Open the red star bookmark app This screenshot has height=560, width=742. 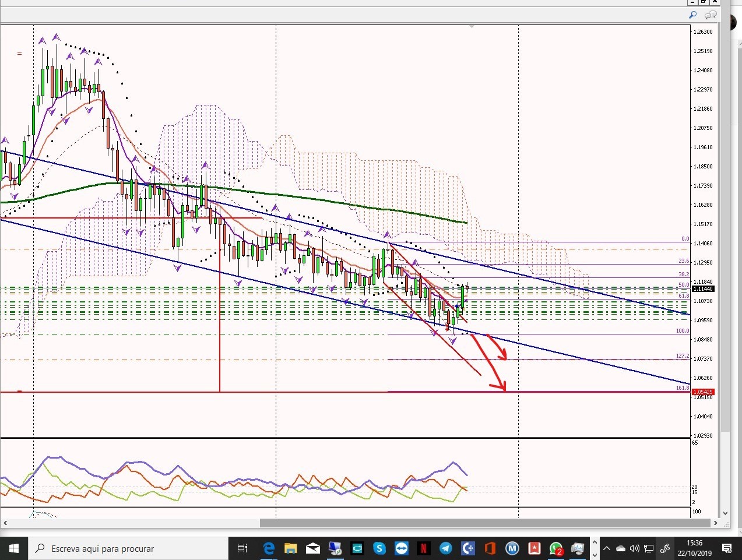click(x=534, y=548)
